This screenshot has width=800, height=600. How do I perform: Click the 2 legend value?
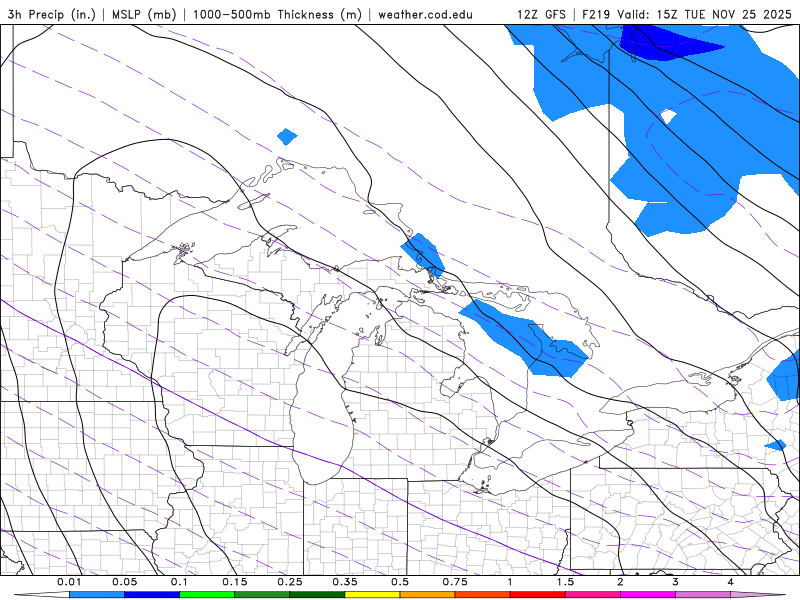pyautogui.click(x=620, y=582)
